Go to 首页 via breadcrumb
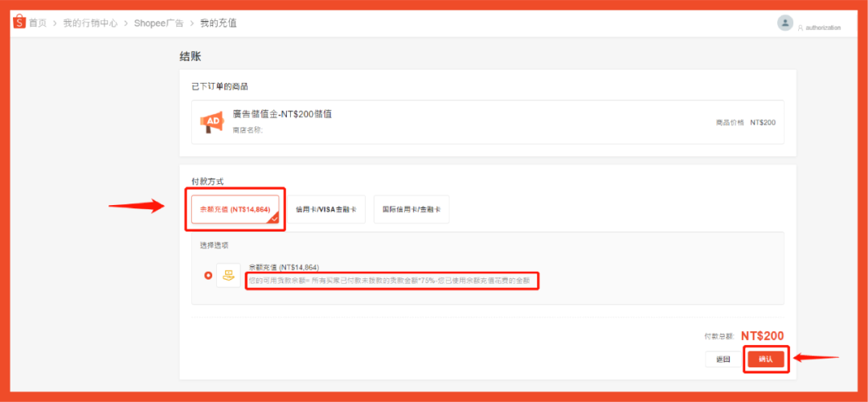Screen dimensions: 868x402 [38, 23]
